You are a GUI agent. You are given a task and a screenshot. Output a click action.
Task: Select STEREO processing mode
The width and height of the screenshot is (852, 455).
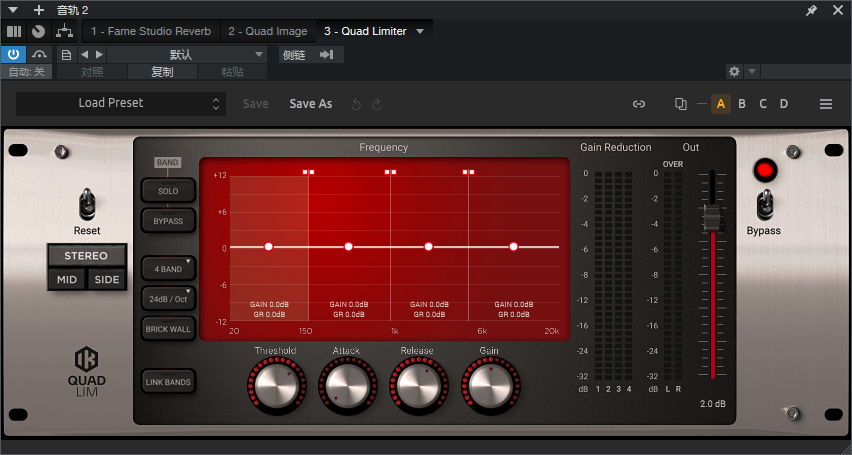(x=86, y=255)
